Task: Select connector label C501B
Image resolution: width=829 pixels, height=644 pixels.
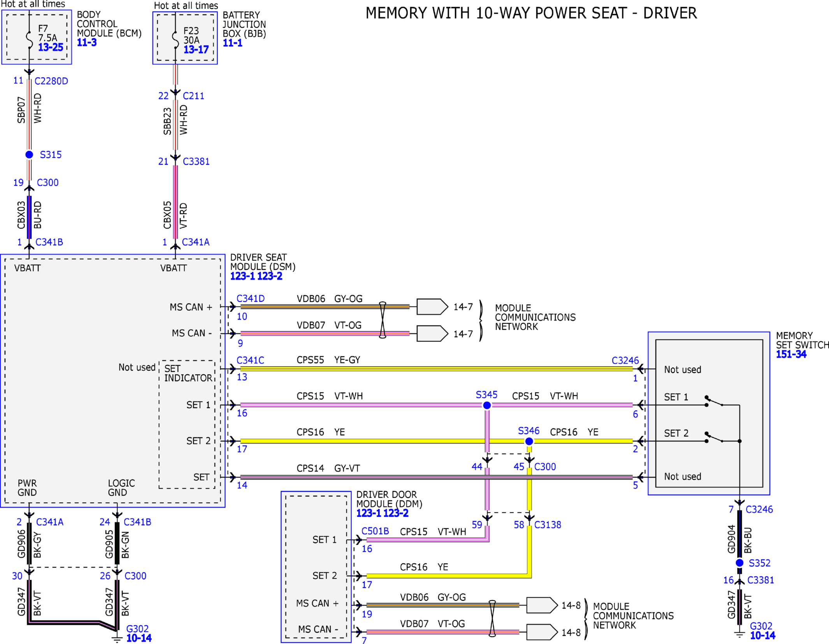Action: (x=375, y=531)
